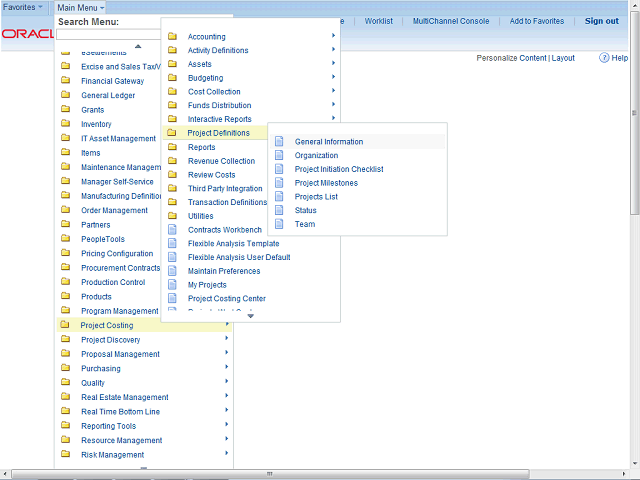Viewport: 640px width, 480px height.
Task: Click the Quality folder icon
Action: click(x=65, y=382)
